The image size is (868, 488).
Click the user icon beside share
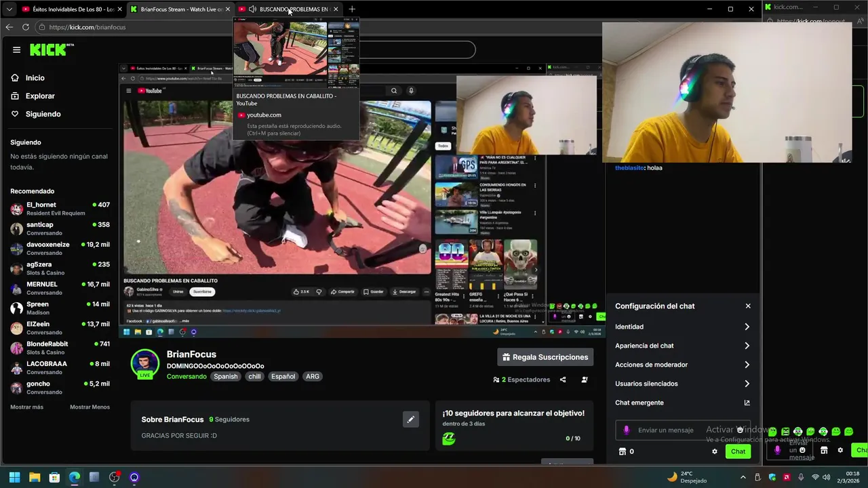585,380
